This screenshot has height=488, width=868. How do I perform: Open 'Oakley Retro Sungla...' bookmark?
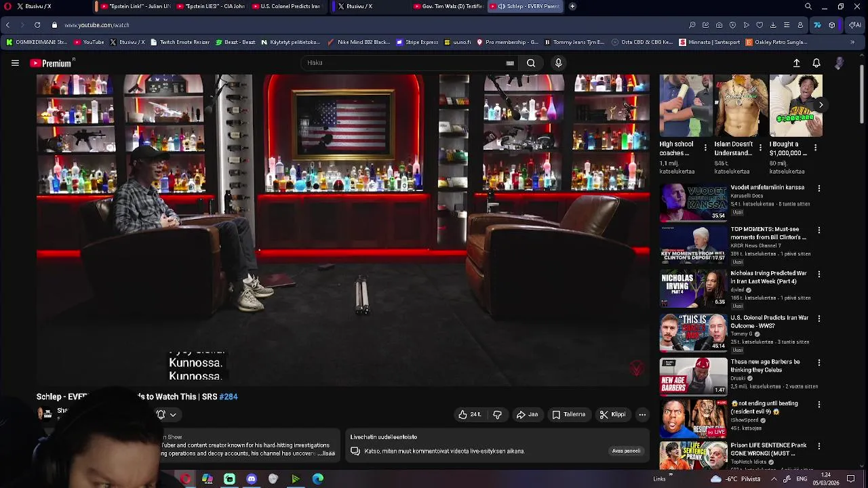coord(776,42)
